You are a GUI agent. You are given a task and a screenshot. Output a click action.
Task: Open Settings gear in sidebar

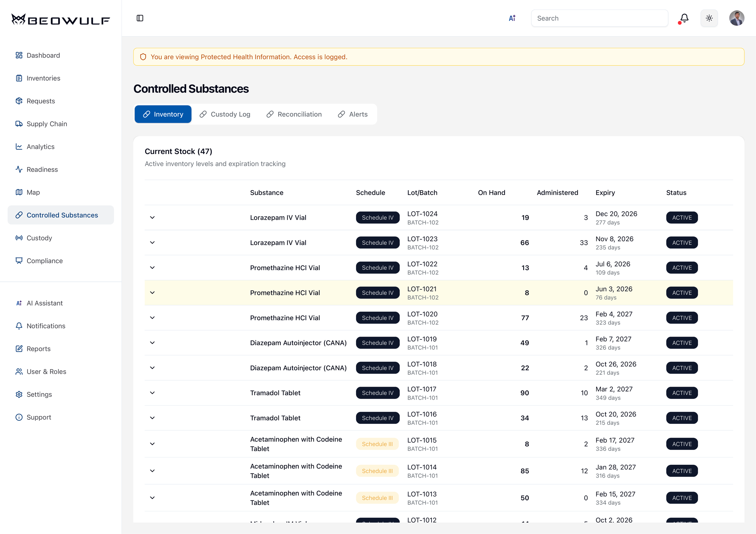pyautogui.click(x=39, y=394)
